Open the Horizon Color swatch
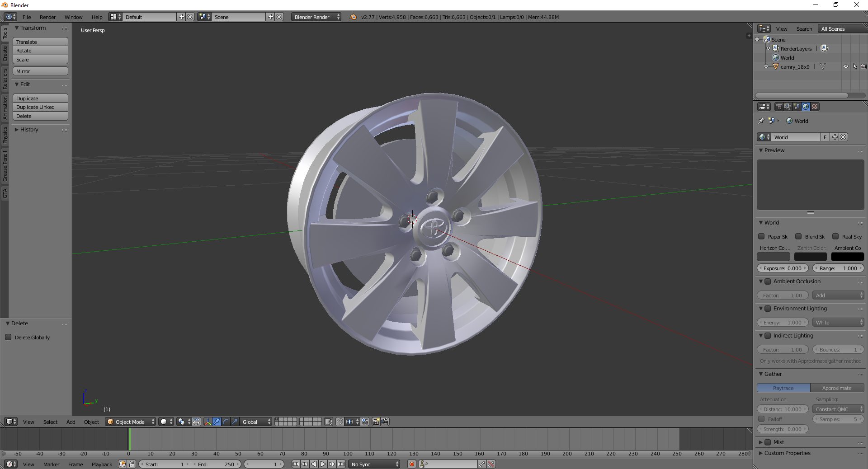This screenshot has width=868, height=469. coord(774,257)
